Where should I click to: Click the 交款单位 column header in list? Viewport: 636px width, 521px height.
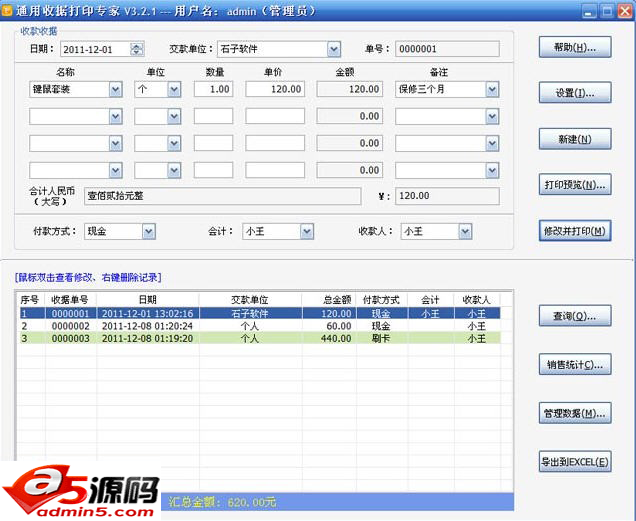click(x=250, y=300)
